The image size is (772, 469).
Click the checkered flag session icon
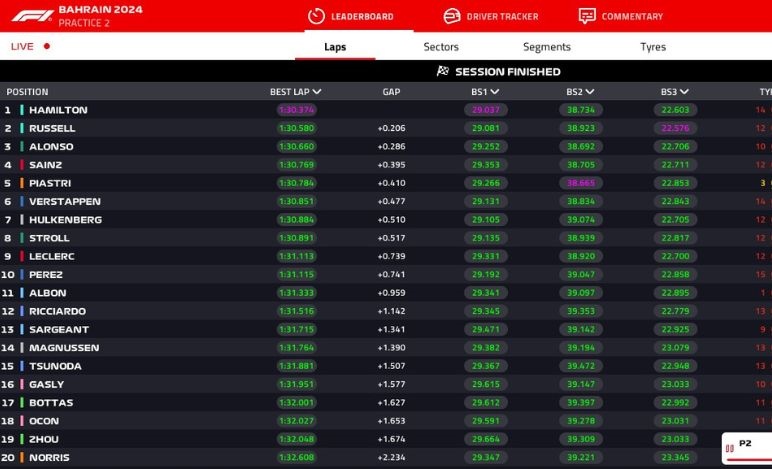[x=443, y=72]
